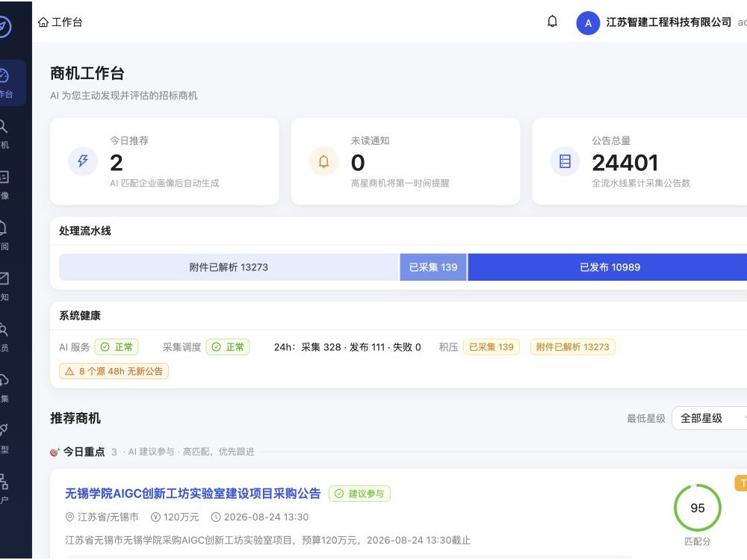Click the 未读通知 count '0'
This screenshot has width=747, height=560.
[x=358, y=163]
